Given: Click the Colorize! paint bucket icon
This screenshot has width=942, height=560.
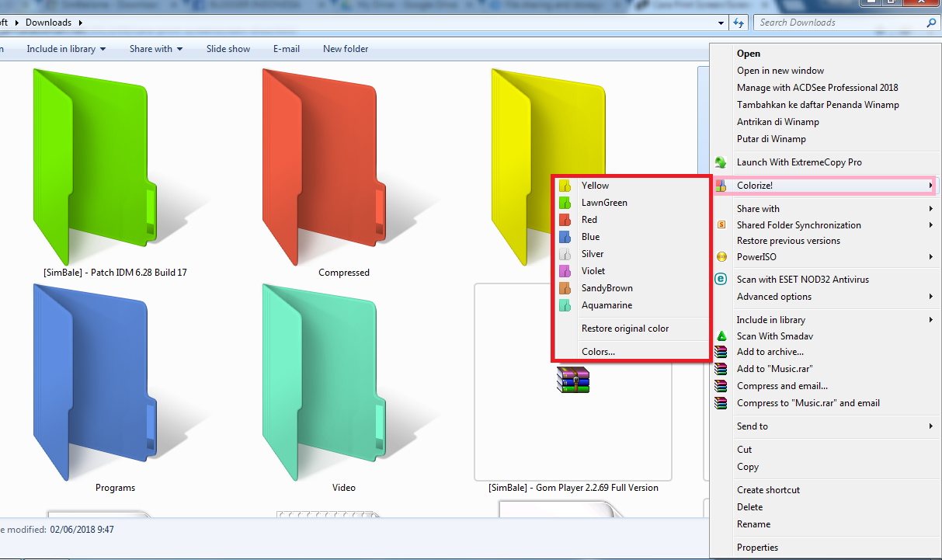Looking at the screenshot, I should pyautogui.click(x=721, y=186).
